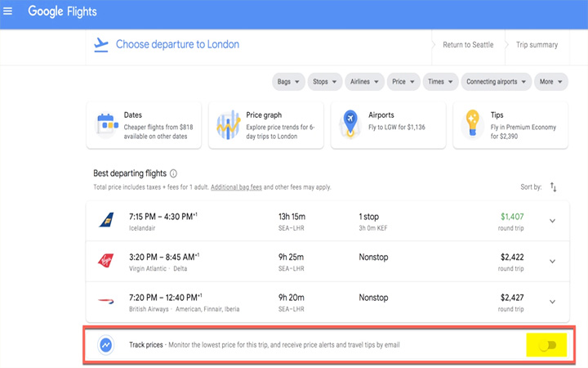Click the Track prices trend icon
Image resolution: width=588 pixels, height=368 pixels.
tap(106, 345)
